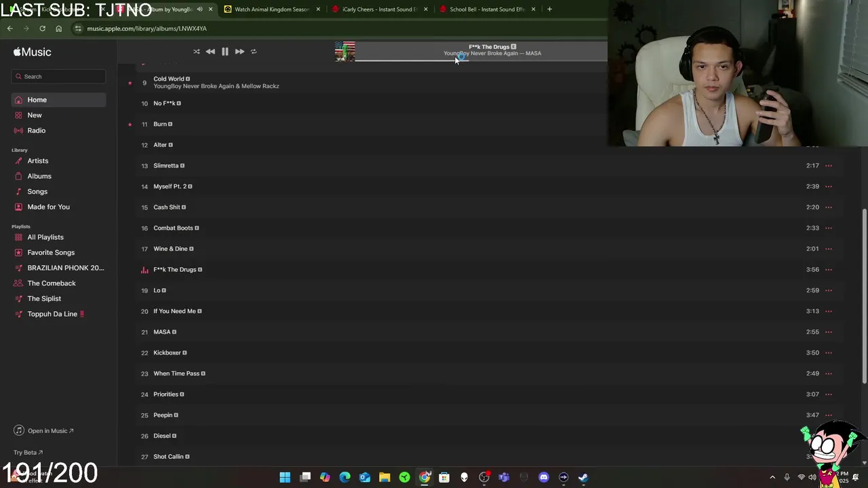Click Open in Music link
The height and width of the screenshot is (488, 868).
tap(44, 431)
